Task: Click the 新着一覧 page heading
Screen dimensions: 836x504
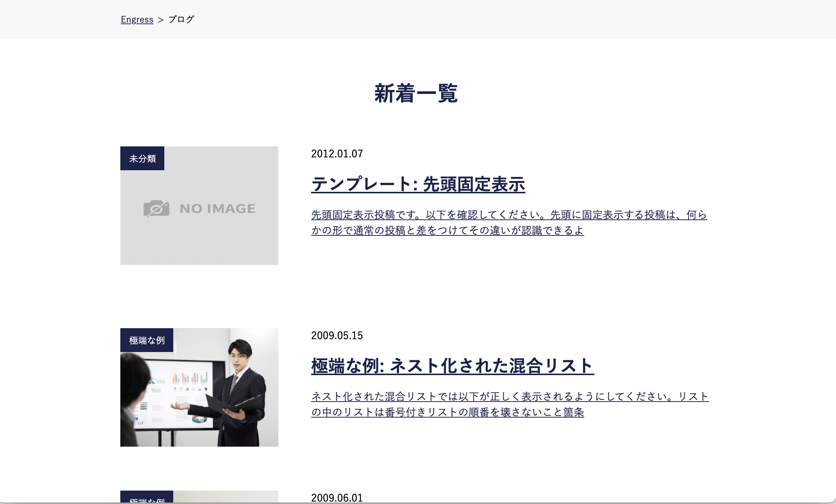Action: coord(416,93)
